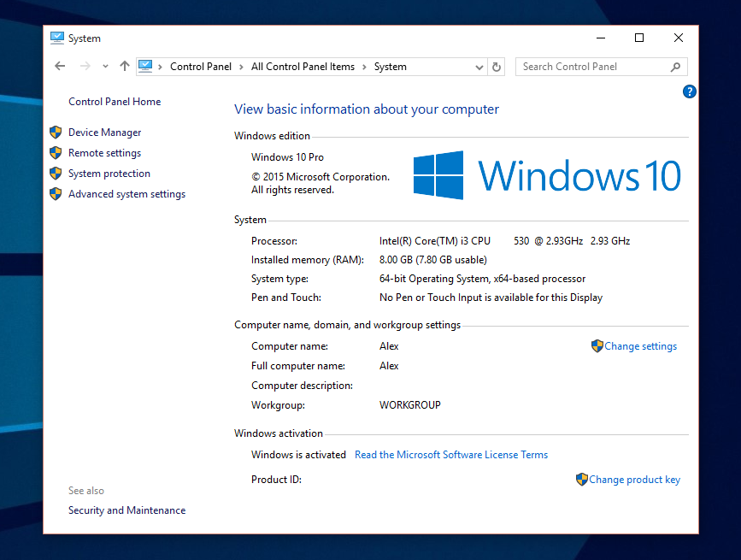Open All Control Panel Items breadcrumb
Viewport: 741px width, 560px height.
303,67
